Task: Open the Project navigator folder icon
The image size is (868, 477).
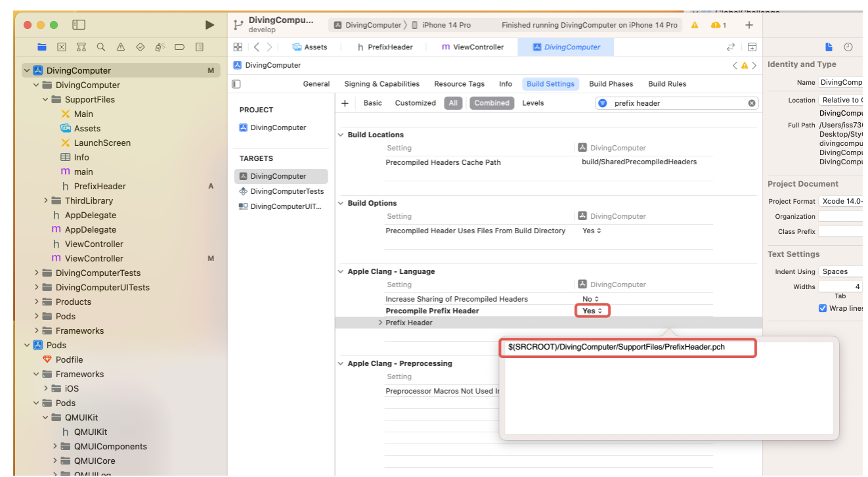Action: [x=42, y=47]
